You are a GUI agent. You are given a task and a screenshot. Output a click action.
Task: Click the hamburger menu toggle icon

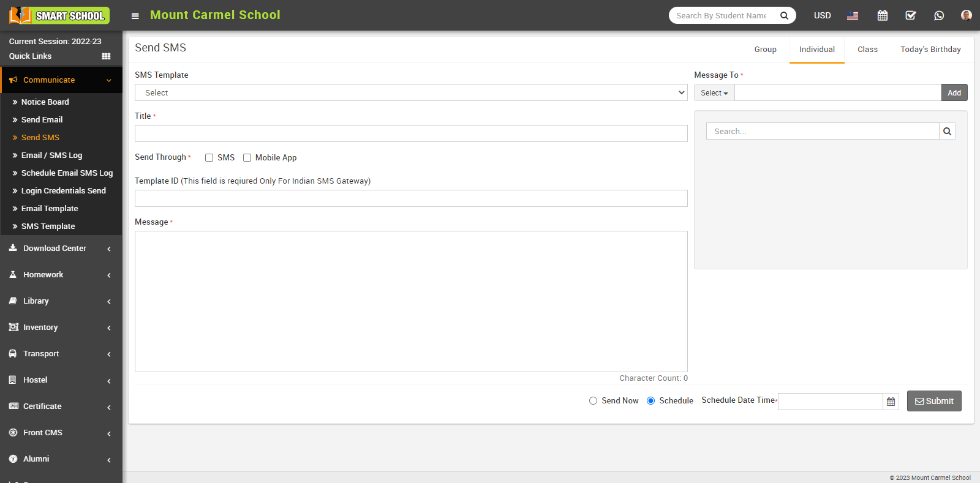click(135, 16)
